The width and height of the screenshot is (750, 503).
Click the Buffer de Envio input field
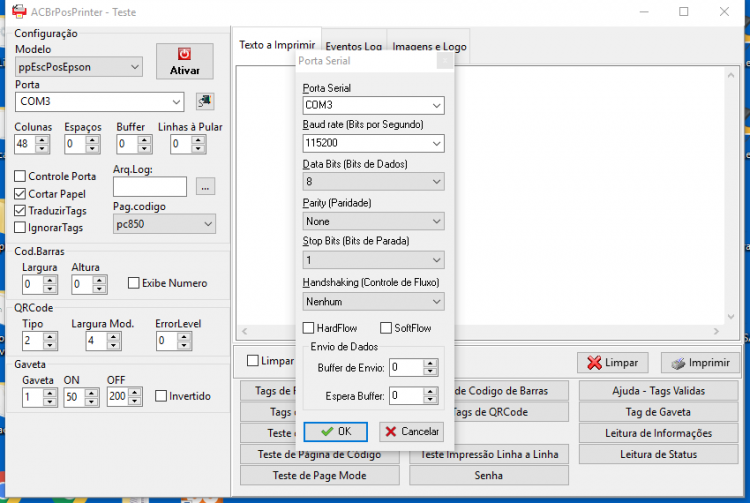point(407,367)
